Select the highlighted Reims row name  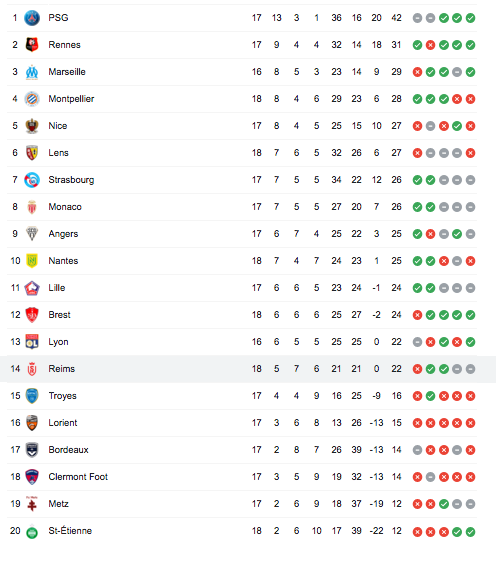click(62, 369)
